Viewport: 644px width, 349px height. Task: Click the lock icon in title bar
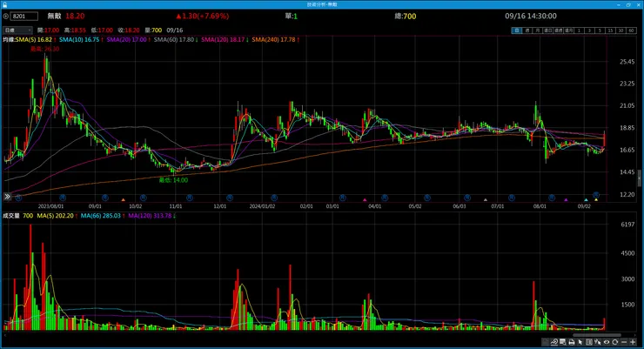pyautogui.click(x=5, y=4)
